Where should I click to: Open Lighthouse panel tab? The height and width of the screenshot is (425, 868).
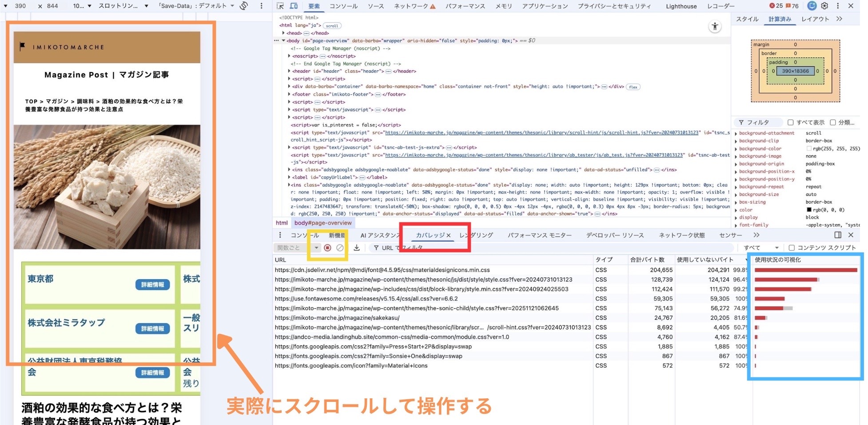coord(681,6)
